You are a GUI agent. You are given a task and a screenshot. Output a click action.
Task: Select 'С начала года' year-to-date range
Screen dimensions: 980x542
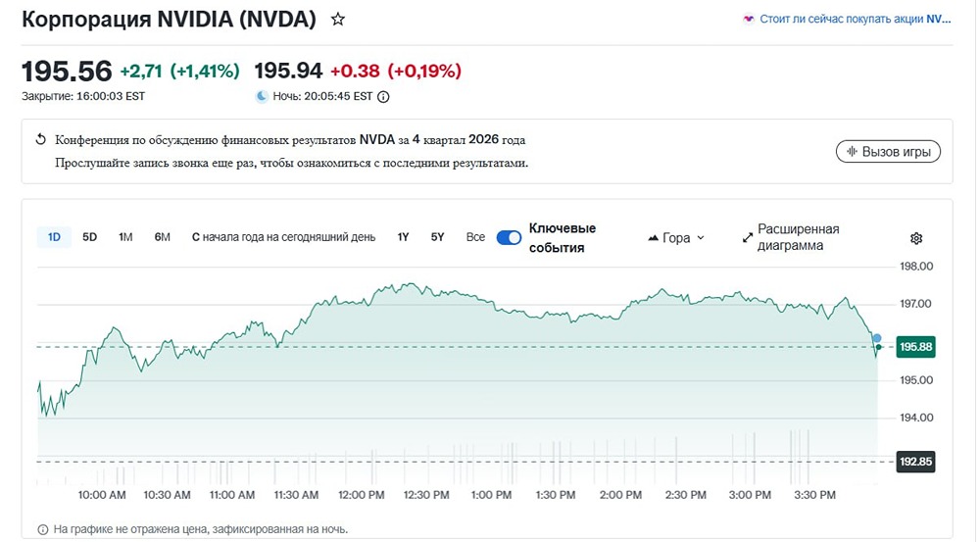tap(284, 237)
